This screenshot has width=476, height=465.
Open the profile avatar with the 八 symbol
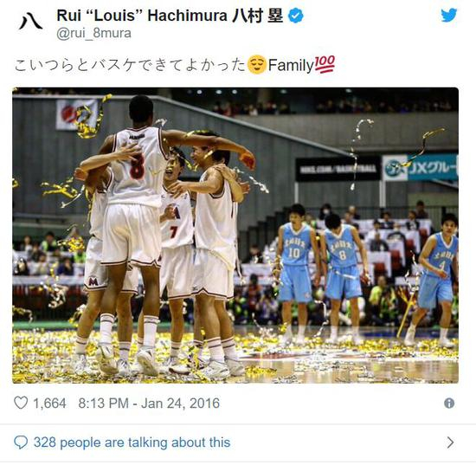(30, 21)
